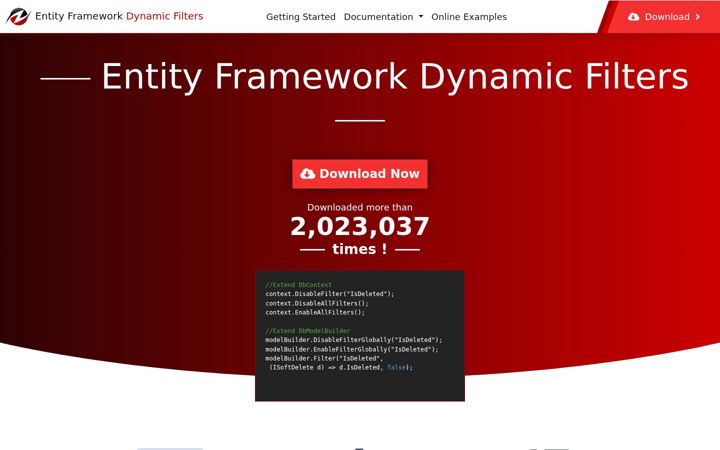
Task: Click the context.EnableAllFilters() code line
Action: [315, 312]
